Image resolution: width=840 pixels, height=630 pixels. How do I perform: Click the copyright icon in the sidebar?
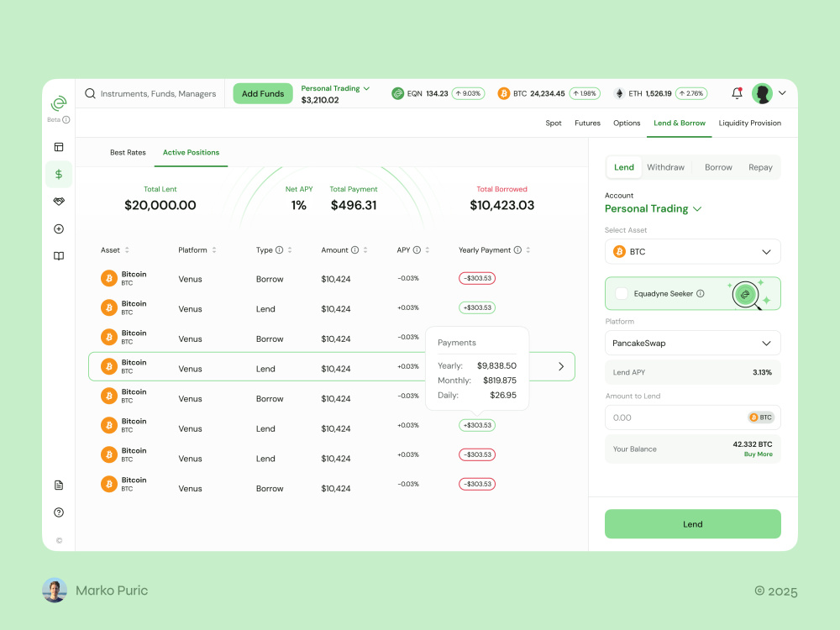[x=59, y=540]
